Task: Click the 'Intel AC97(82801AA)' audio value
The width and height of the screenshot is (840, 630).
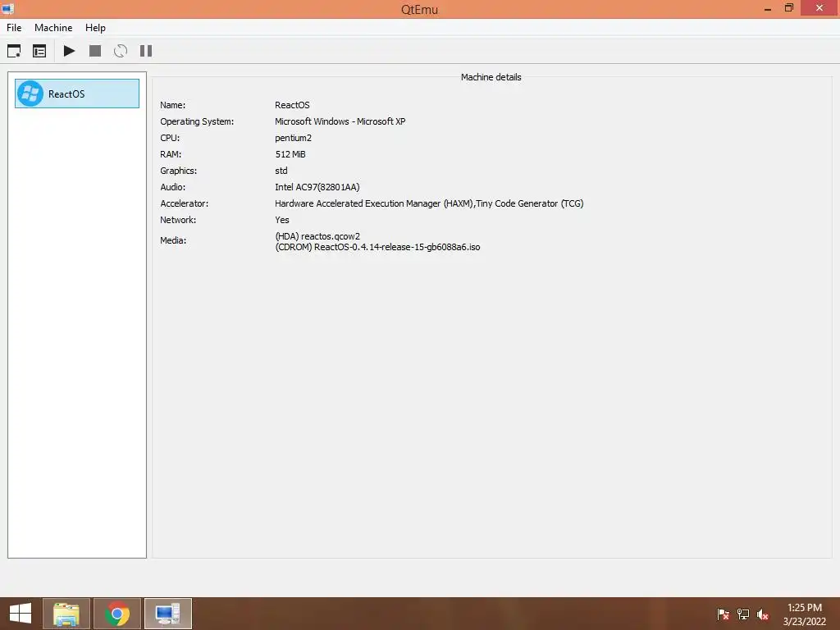Action: coord(317,187)
